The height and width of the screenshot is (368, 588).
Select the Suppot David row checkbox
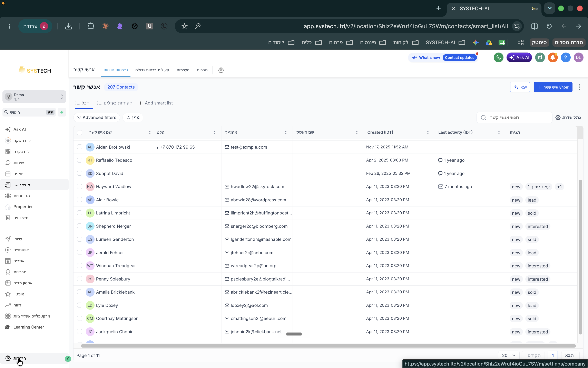point(80,173)
